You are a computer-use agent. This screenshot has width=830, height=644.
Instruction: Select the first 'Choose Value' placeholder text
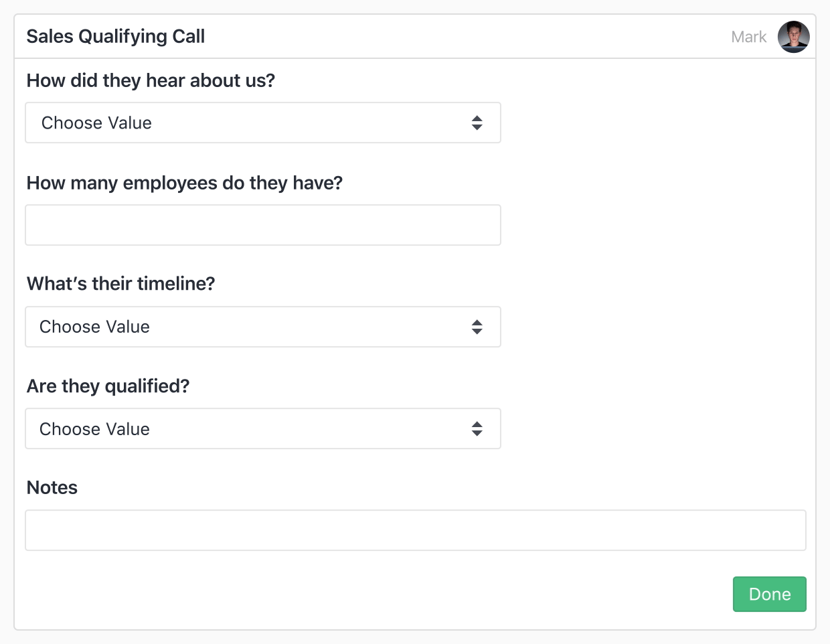[96, 123]
